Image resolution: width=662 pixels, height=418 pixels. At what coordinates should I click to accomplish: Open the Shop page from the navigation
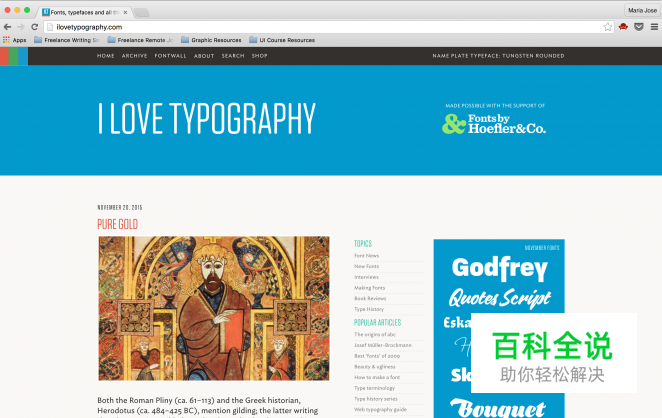pyautogui.click(x=260, y=56)
